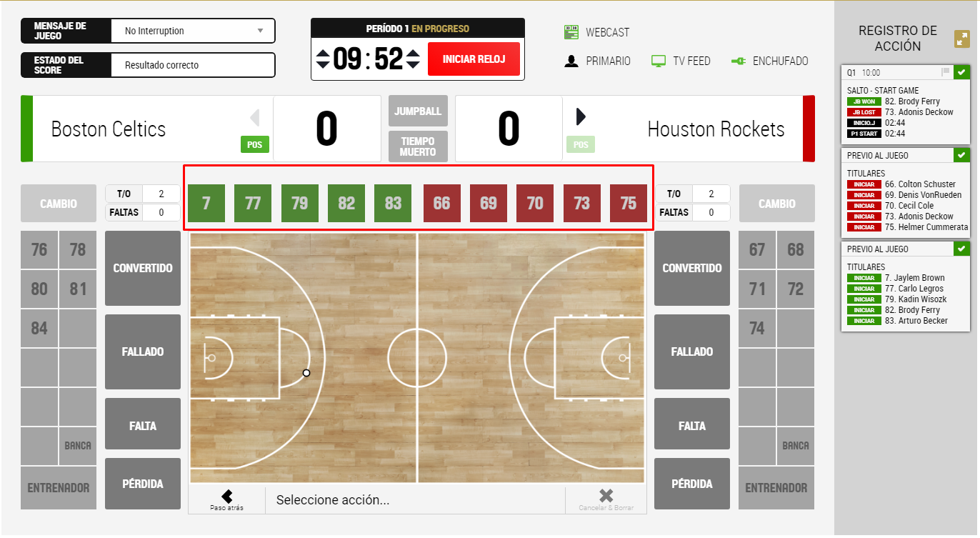Click the Primario person icon
This screenshot has width=980, height=538.
(x=571, y=61)
